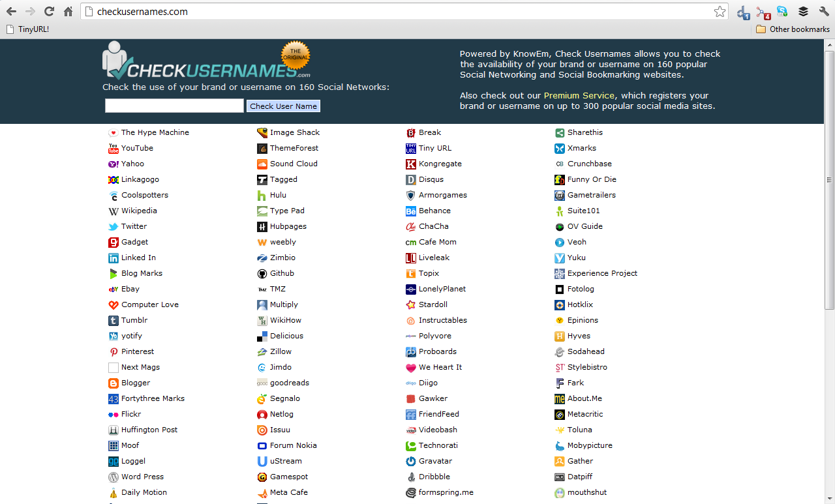835x504 pixels.
Task: Bookmark this page with the star icon
Action: [720, 11]
